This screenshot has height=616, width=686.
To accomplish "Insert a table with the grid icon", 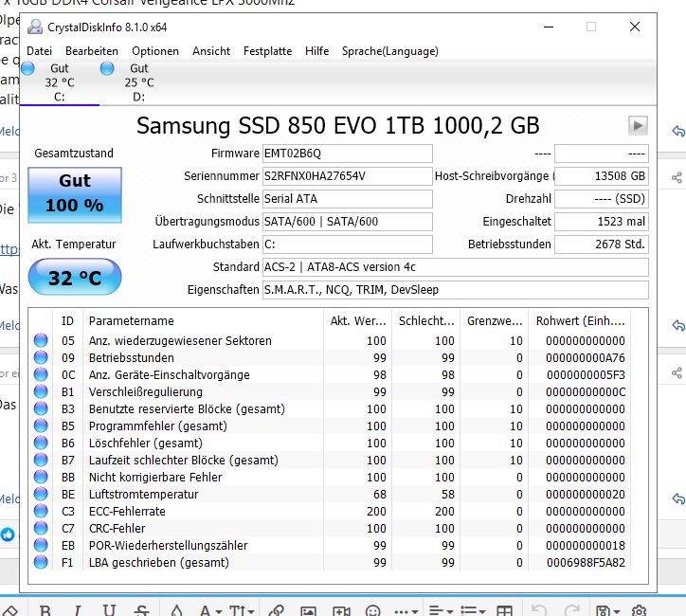I will pyautogui.click(x=504, y=610).
